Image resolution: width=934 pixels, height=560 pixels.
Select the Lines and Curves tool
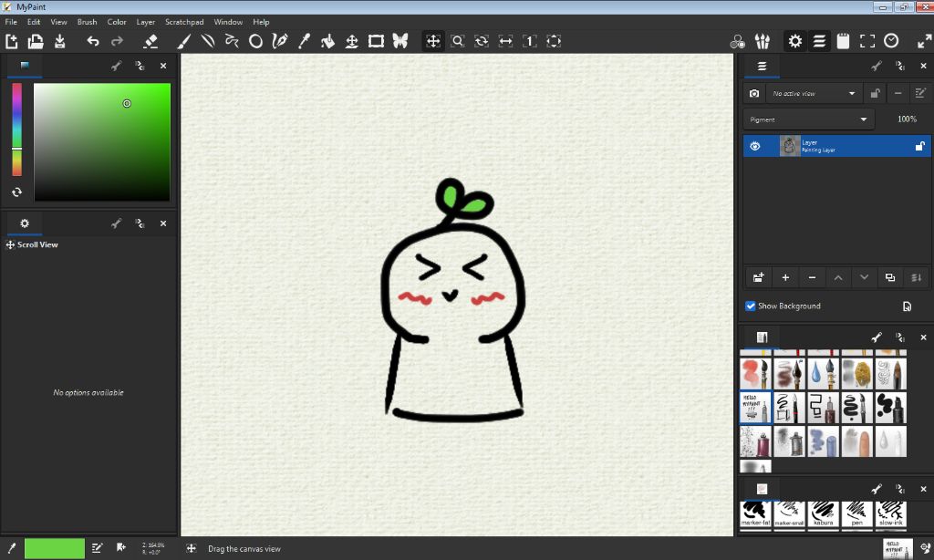click(208, 41)
